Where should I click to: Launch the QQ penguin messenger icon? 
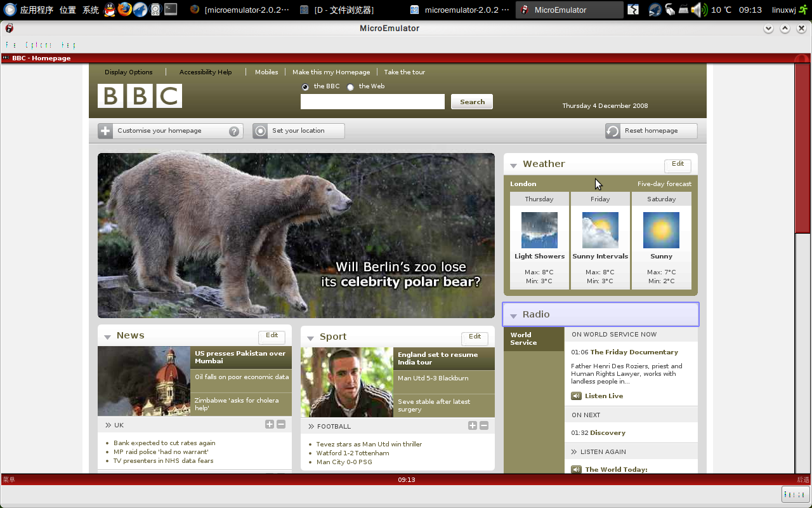click(110, 10)
